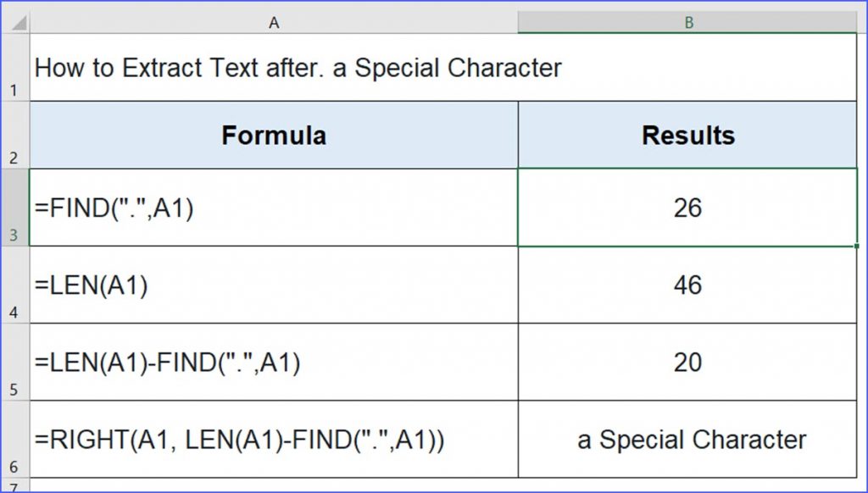Select row 5 header
This screenshot has height=493, width=868.
tap(15, 363)
